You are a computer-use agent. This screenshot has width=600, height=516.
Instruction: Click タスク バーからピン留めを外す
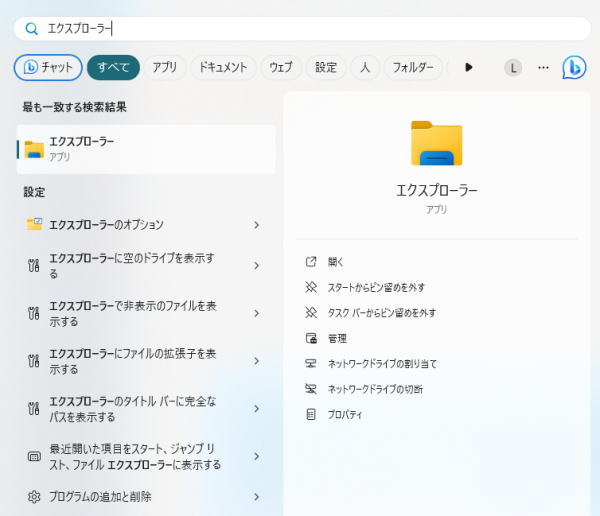pos(382,313)
